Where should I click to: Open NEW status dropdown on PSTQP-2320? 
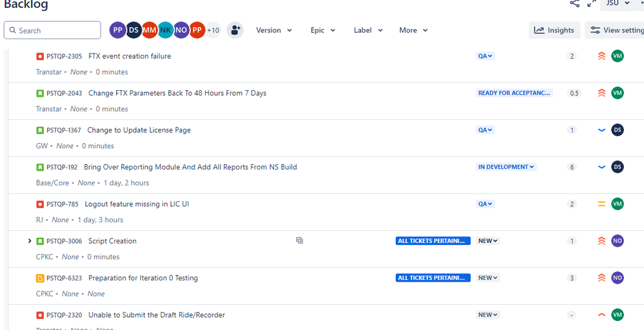(x=489, y=315)
